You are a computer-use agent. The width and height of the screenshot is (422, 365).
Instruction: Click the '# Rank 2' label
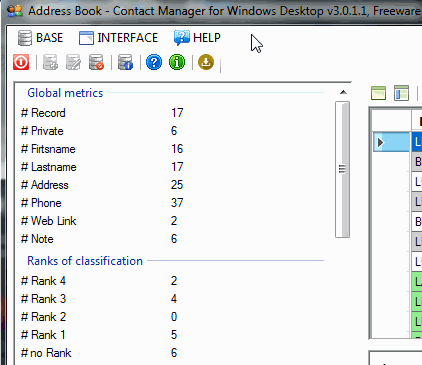tap(43, 317)
